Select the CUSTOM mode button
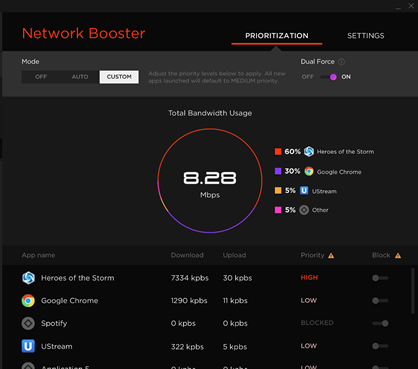 pos(119,77)
